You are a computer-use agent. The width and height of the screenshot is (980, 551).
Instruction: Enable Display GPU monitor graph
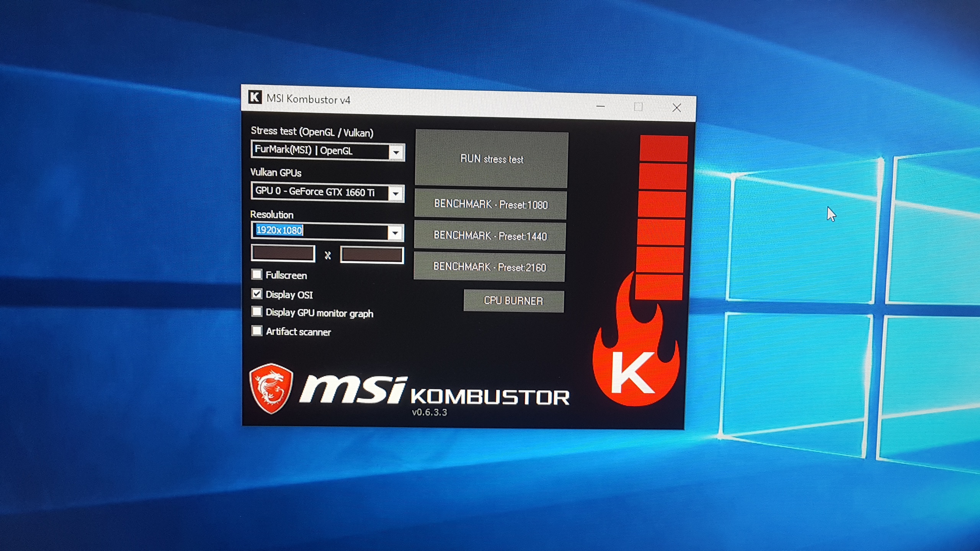click(x=257, y=312)
